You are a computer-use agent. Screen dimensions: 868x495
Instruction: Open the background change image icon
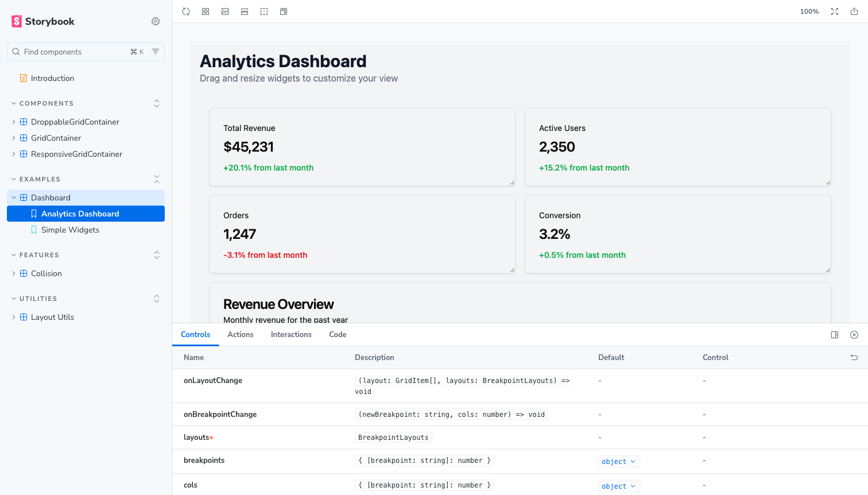point(225,11)
